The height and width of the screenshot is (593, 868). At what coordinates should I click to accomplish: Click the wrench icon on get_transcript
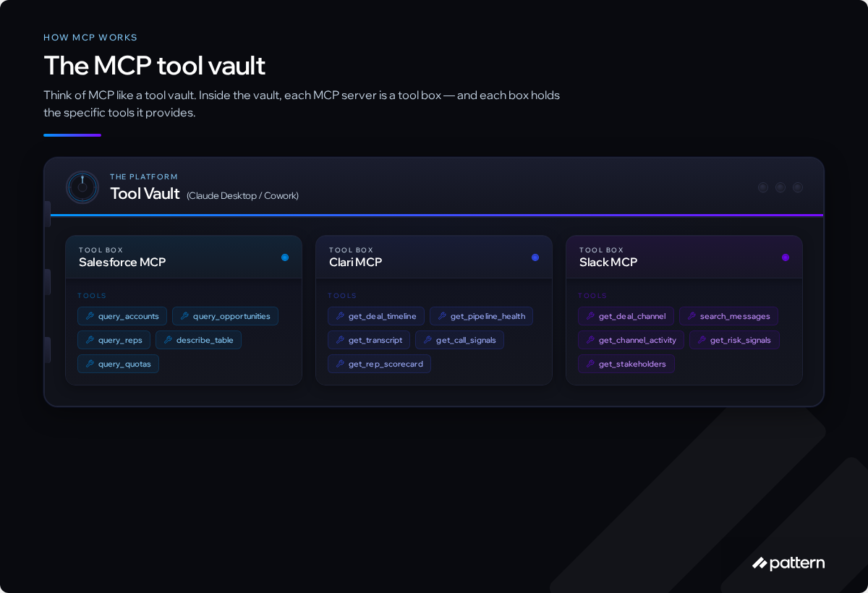pyautogui.click(x=340, y=340)
